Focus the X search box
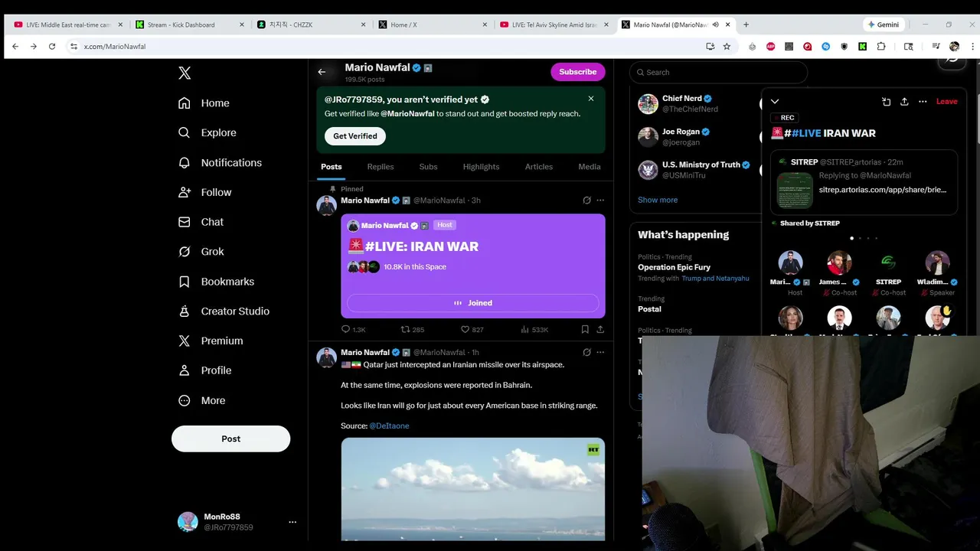Image resolution: width=980 pixels, height=551 pixels. pos(718,72)
